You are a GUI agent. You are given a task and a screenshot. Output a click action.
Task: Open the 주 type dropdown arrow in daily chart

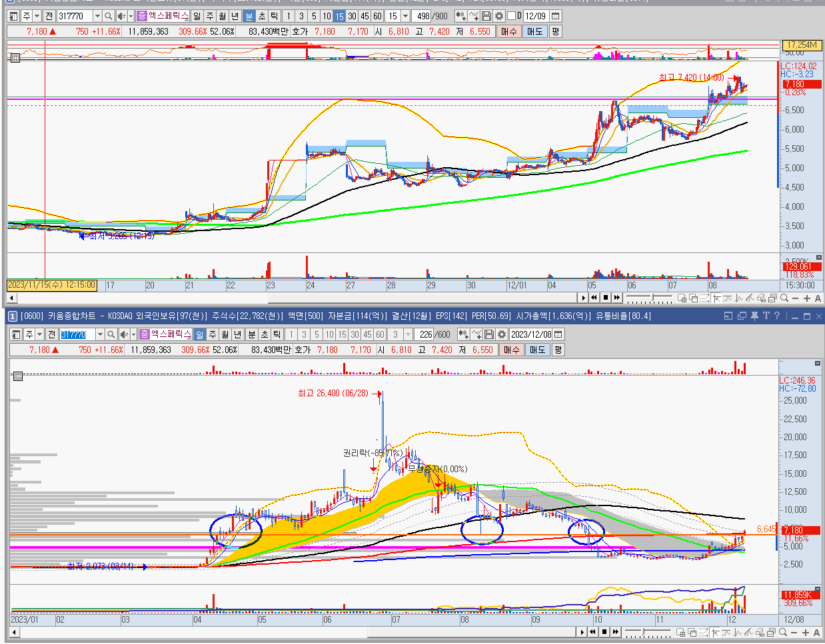(x=39, y=334)
